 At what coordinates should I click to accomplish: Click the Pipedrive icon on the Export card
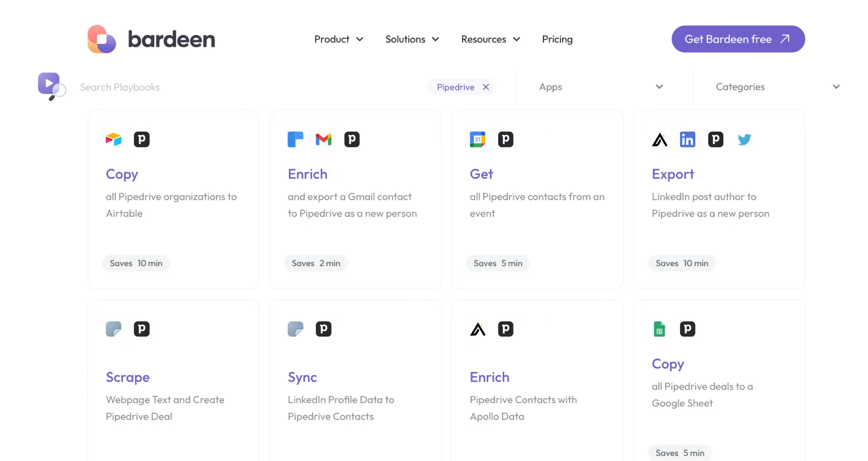click(716, 139)
